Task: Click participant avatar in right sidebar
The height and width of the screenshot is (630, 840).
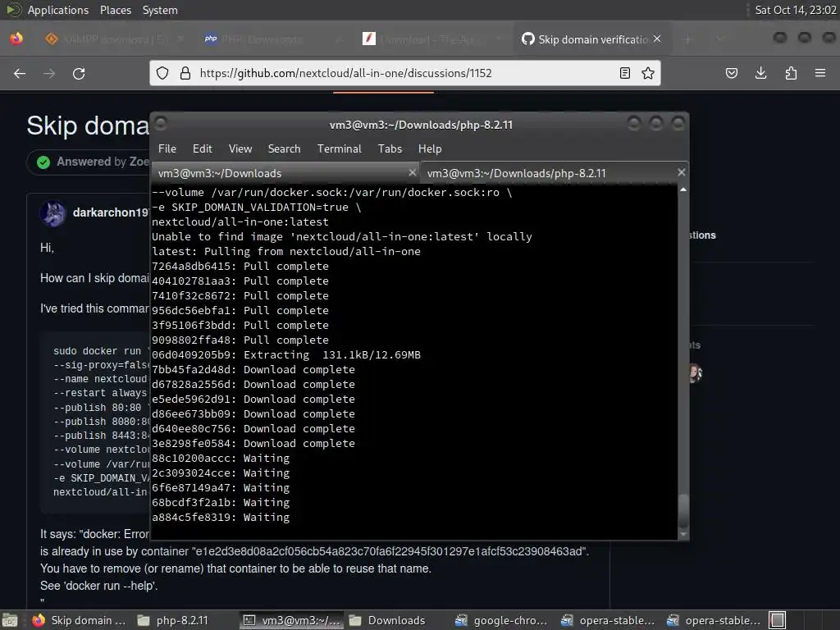Action: (x=696, y=373)
